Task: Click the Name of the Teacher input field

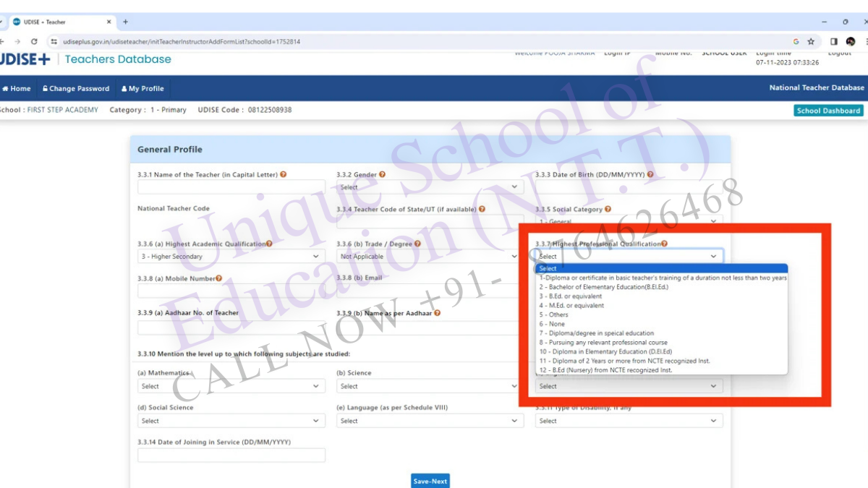Action: 231,187
